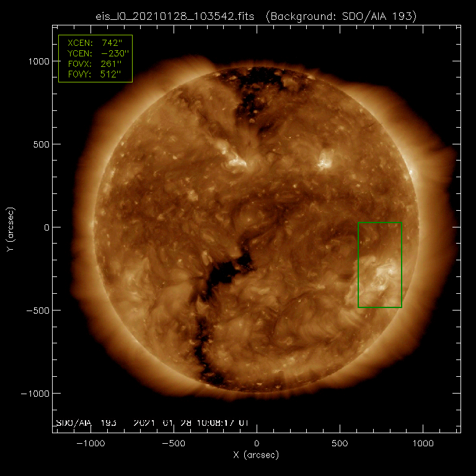476x476 pixels.
Task: Click the 0 tick label on X axis
Action: (257, 444)
